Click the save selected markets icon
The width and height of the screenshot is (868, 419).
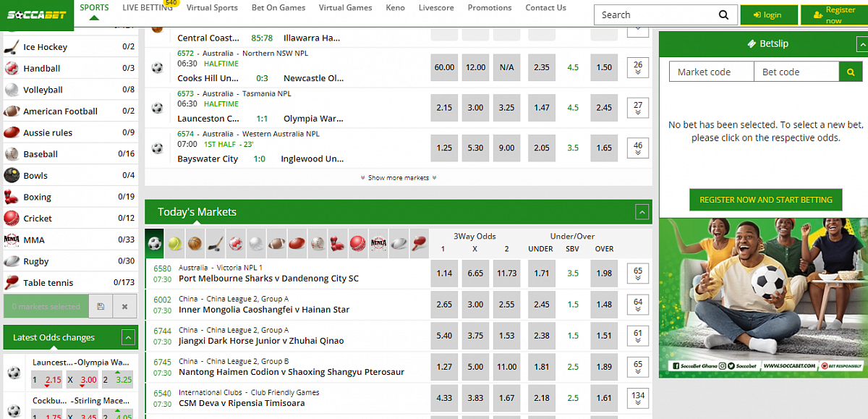point(101,307)
